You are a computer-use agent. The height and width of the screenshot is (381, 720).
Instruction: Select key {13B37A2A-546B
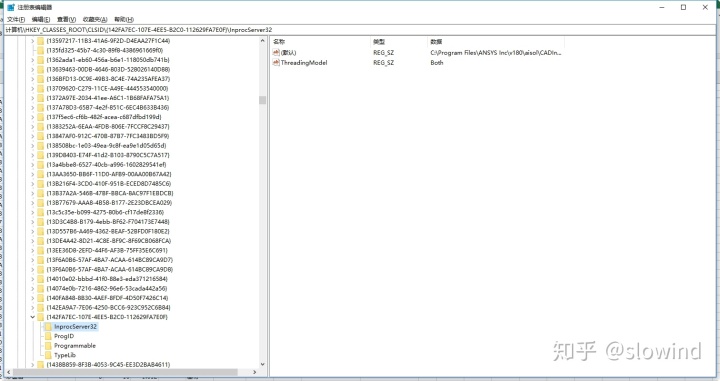110,193
